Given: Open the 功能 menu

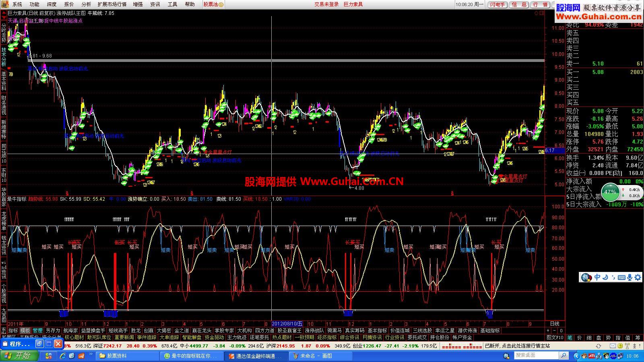Looking at the screenshot, I should click(35, 4).
